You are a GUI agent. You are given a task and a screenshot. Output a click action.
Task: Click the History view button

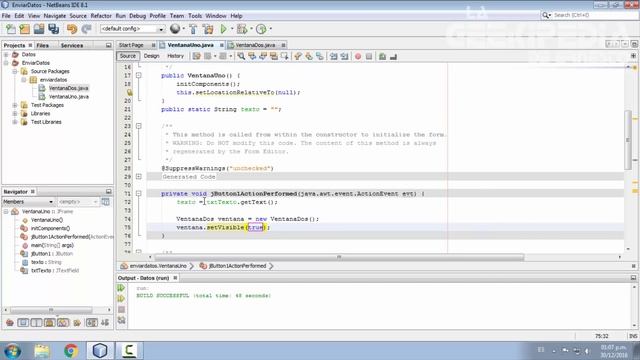(x=176, y=56)
